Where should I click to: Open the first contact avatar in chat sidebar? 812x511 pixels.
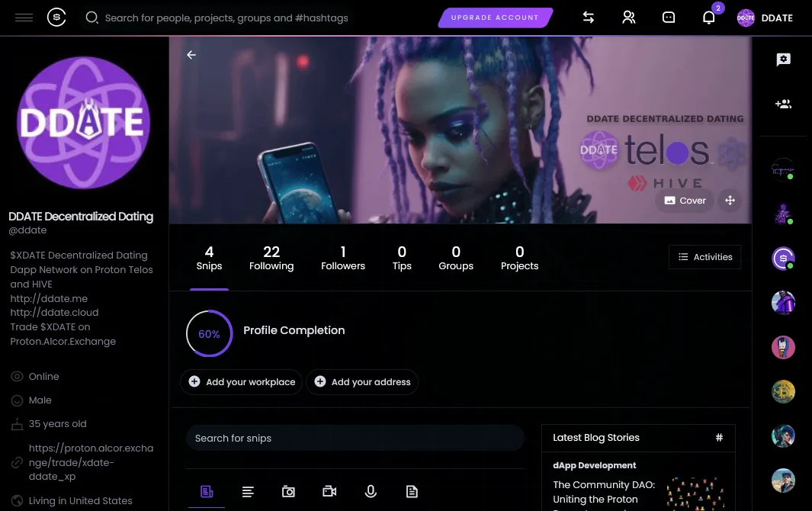783,169
